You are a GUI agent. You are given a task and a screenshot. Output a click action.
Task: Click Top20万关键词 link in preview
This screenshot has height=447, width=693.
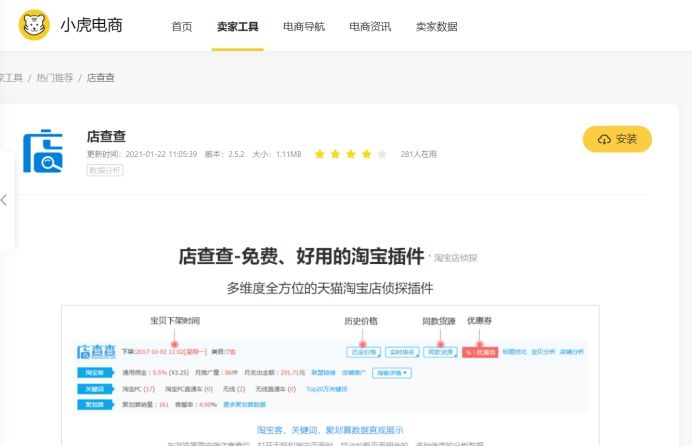pos(327,389)
